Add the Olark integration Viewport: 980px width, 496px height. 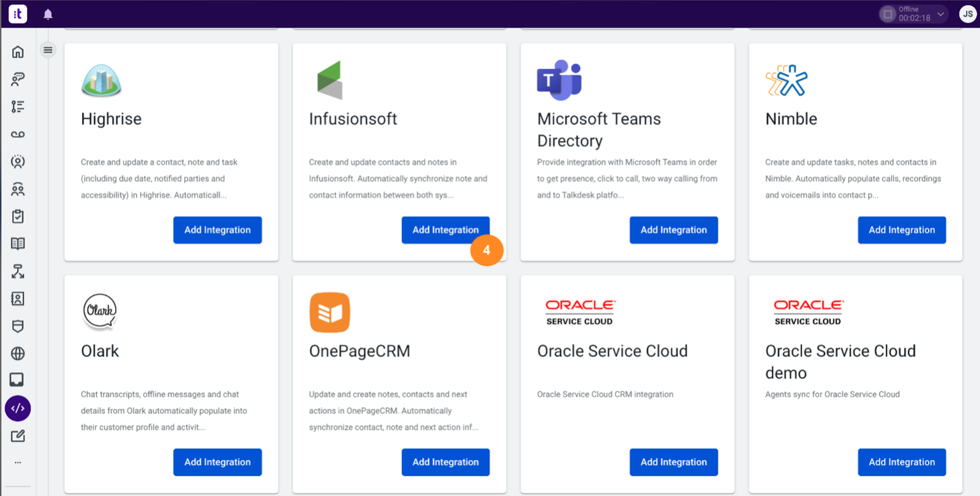click(x=217, y=462)
